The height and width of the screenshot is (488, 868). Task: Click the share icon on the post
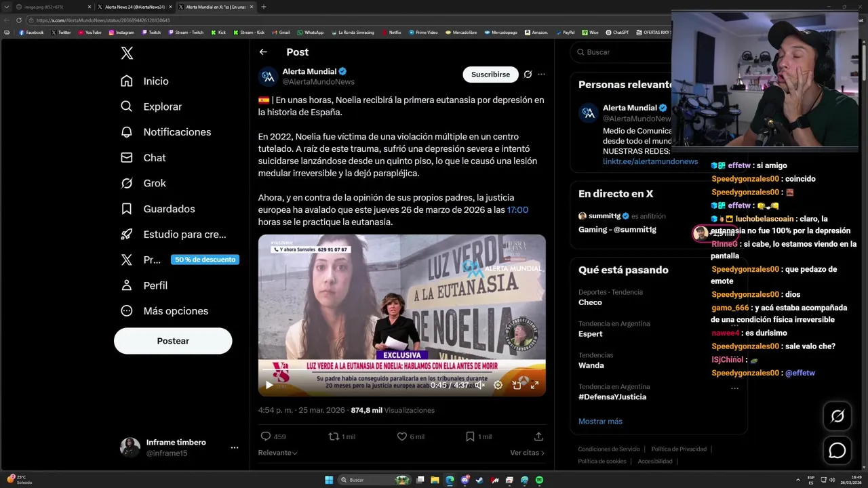coord(538,437)
